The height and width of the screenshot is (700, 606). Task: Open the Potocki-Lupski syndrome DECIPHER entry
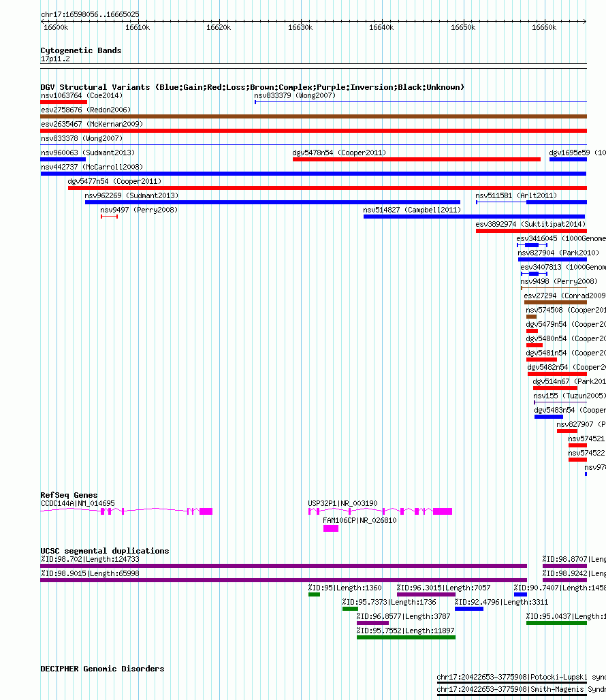(x=521, y=677)
